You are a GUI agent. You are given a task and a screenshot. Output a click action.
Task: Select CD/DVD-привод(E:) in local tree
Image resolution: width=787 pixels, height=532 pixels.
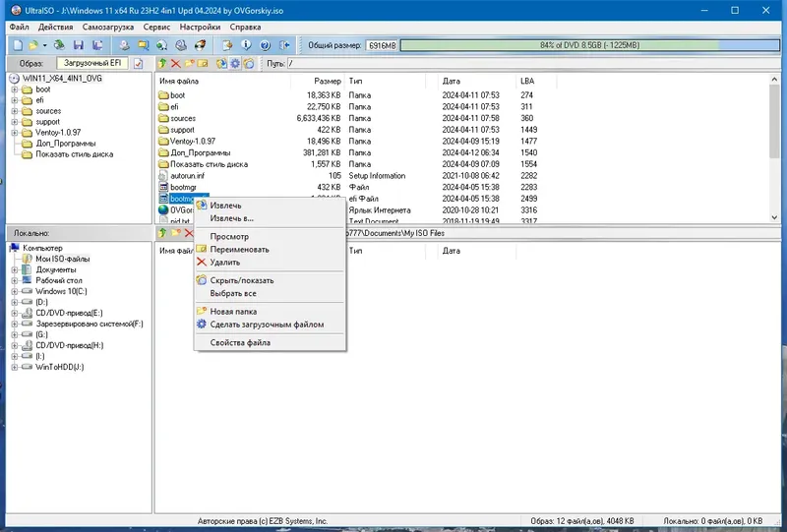tap(69, 313)
